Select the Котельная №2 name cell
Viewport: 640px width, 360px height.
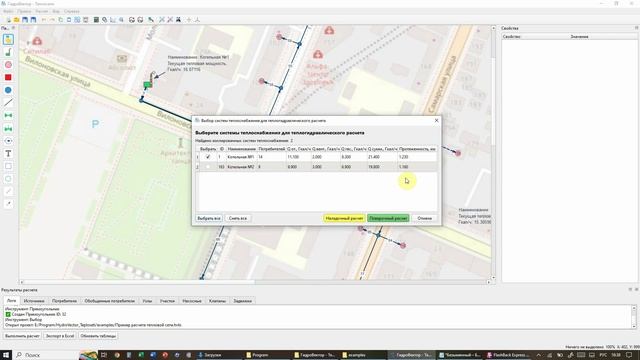241,167
